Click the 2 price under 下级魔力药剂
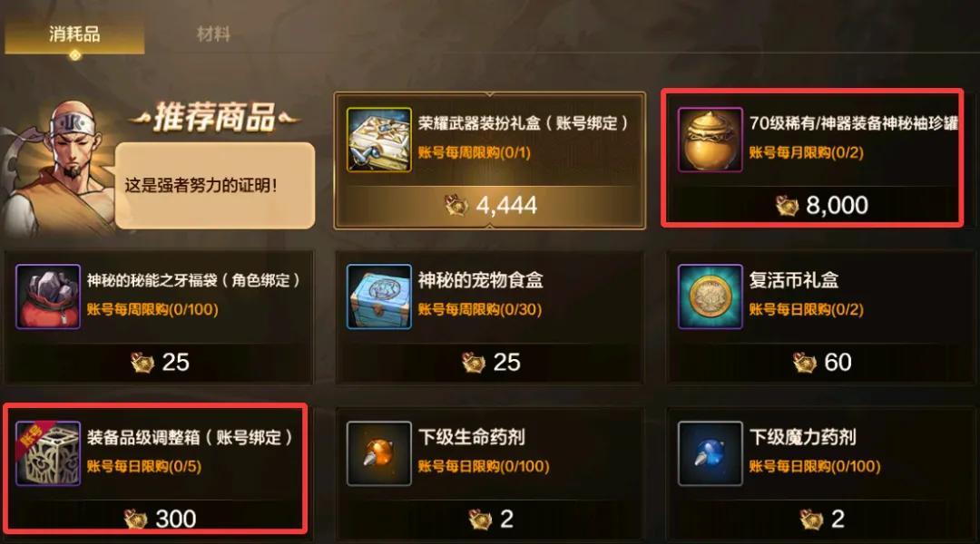980x544 pixels. (x=838, y=519)
